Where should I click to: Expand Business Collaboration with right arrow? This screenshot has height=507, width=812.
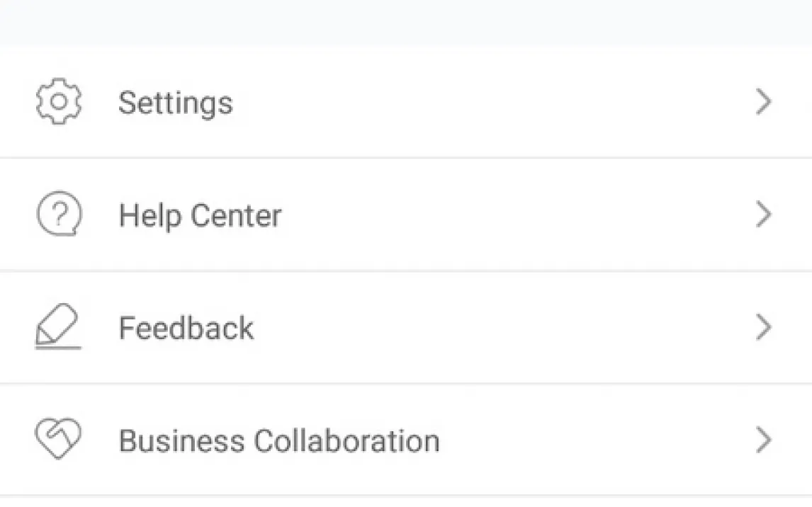[763, 440]
